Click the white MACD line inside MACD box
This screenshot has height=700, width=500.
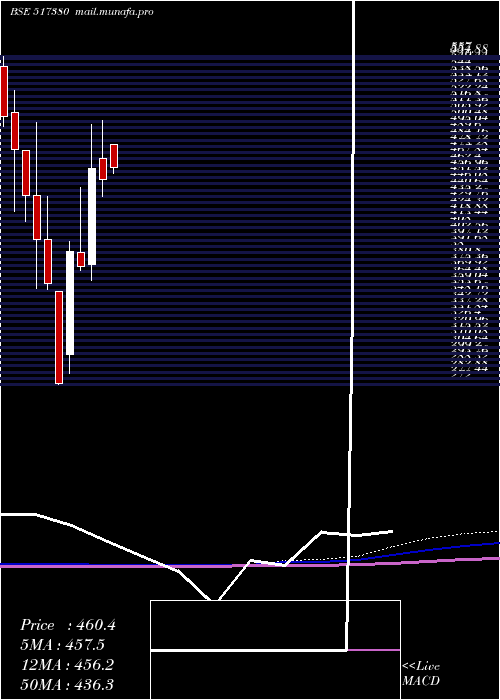[x=249, y=650]
